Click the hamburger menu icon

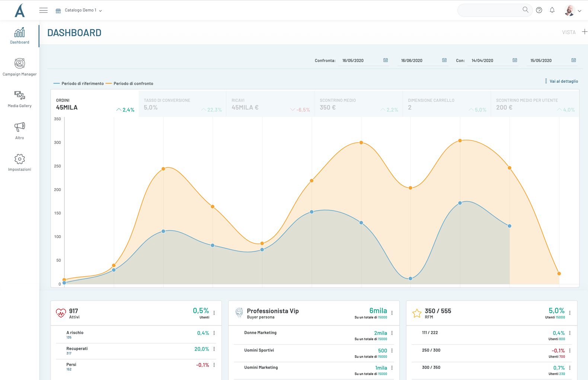tap(44, 10)
